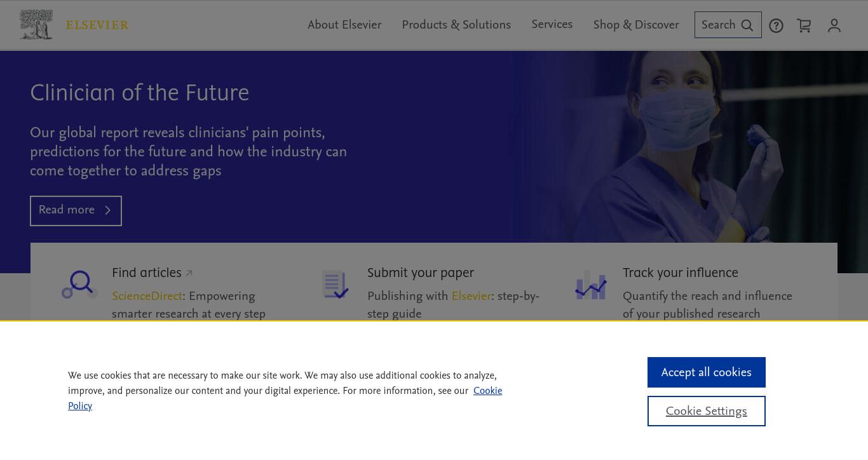Click the Search button in header
Screen dimensions: 868x460
728,25
